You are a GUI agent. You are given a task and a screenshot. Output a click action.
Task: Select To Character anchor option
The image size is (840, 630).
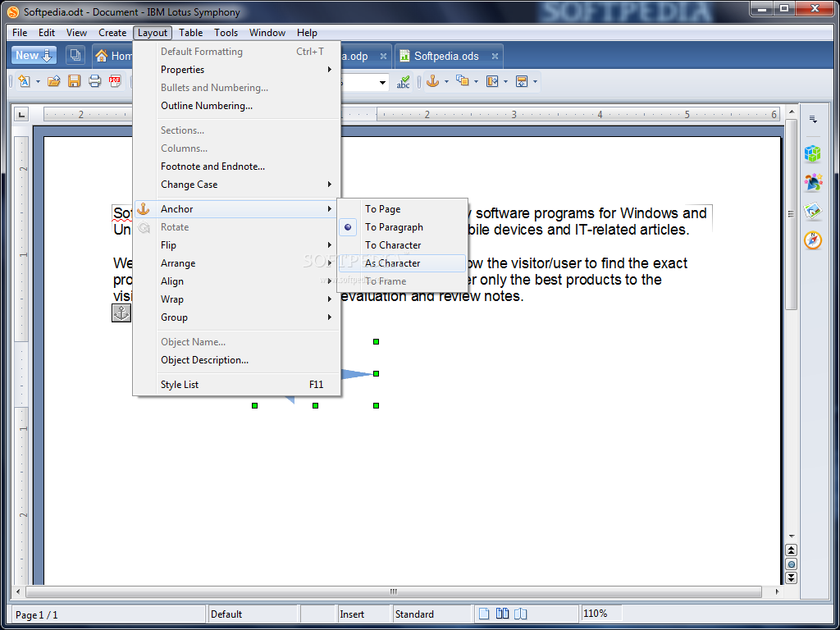click(x=402, y=244)
